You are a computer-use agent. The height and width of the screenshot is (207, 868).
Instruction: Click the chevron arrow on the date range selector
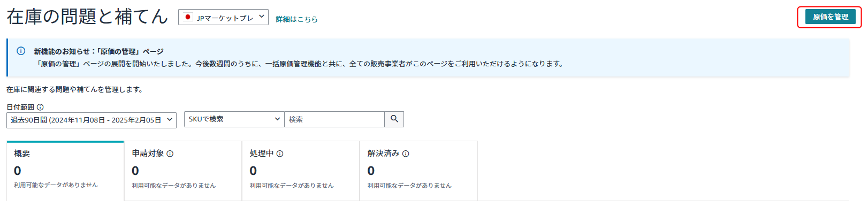click(x=170, y=120)
